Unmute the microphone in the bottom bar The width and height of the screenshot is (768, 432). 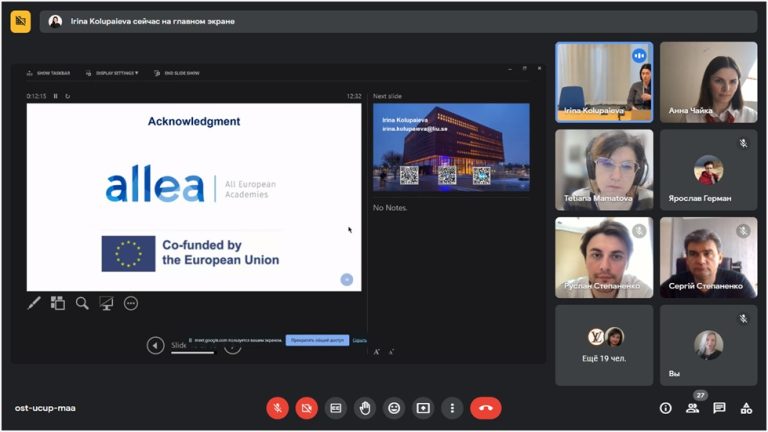(277, 408)
